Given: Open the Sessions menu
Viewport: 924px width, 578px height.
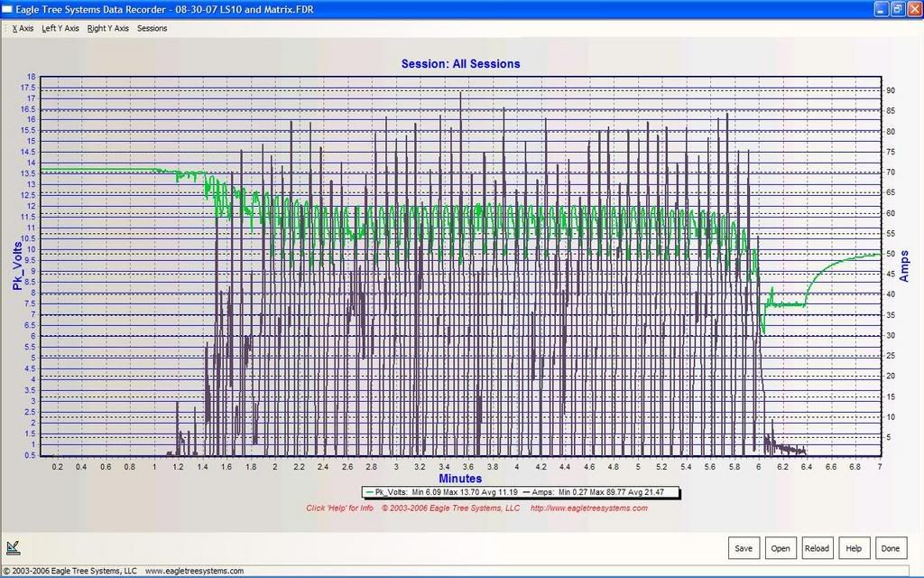Looking at the screenshot, I should point(152,28).
